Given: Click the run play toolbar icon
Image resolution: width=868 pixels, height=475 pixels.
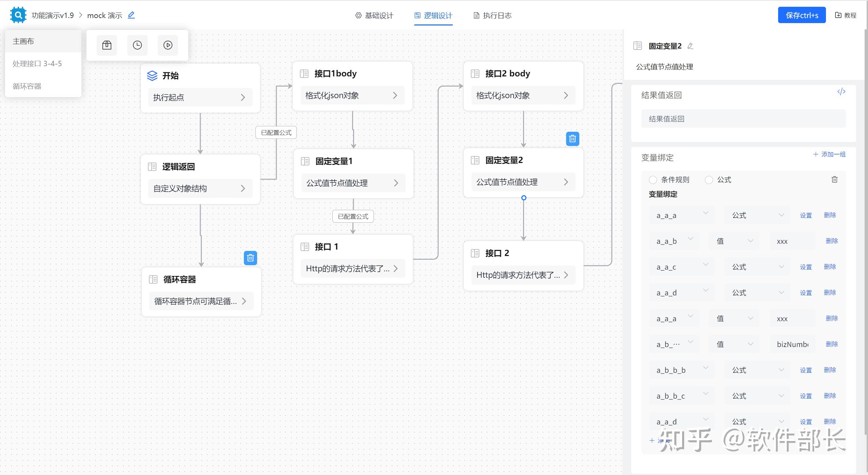Looking at the screenshot, I should pyautogui.click(x=168, y=45).
